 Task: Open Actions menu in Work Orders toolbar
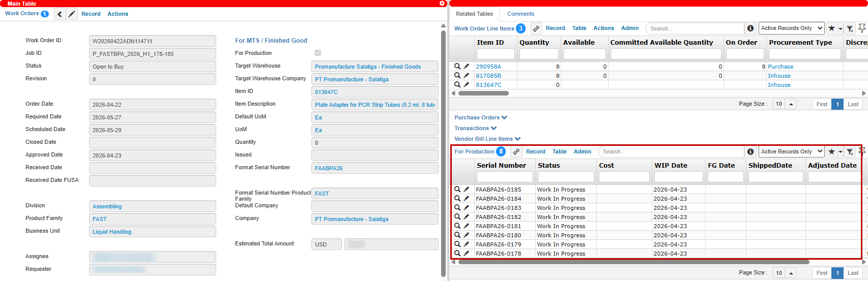118,14
